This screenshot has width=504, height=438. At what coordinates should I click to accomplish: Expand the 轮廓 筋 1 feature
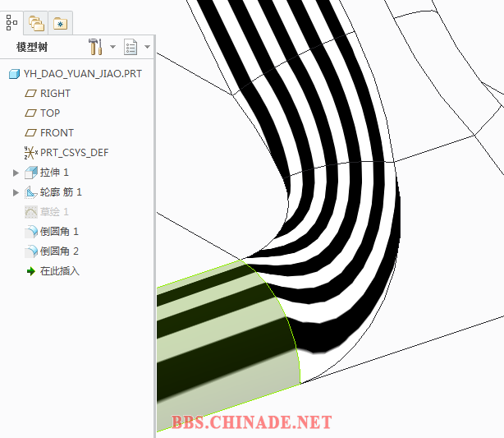[x=16, y=192]
